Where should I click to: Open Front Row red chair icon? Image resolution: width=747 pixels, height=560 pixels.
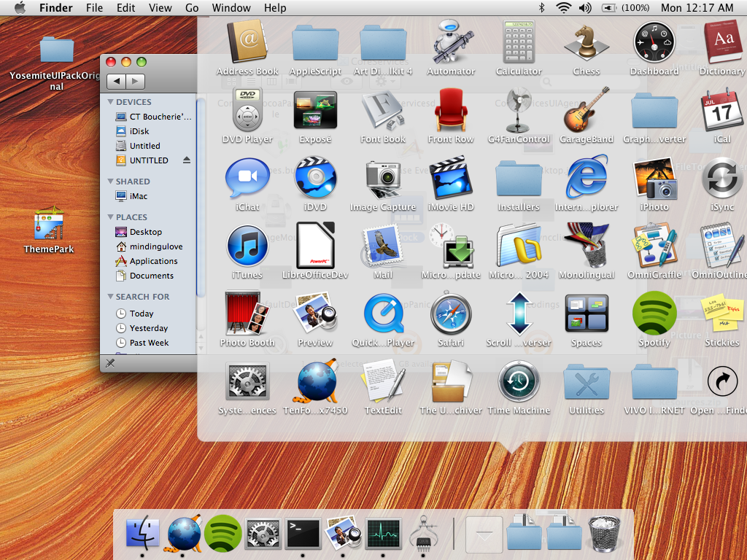(x=451, y=111)
